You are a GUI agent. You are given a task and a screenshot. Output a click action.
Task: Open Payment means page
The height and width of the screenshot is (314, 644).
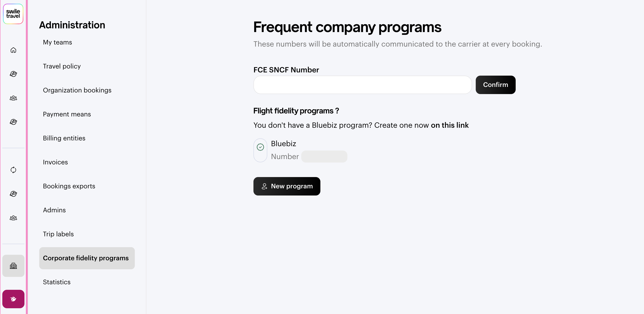[x=67, y=114]
